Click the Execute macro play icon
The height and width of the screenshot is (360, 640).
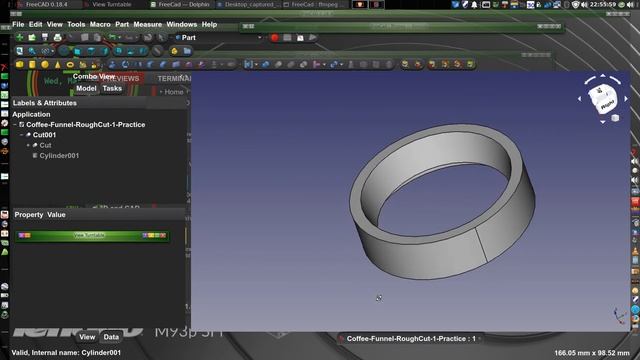tap(313, 38)
